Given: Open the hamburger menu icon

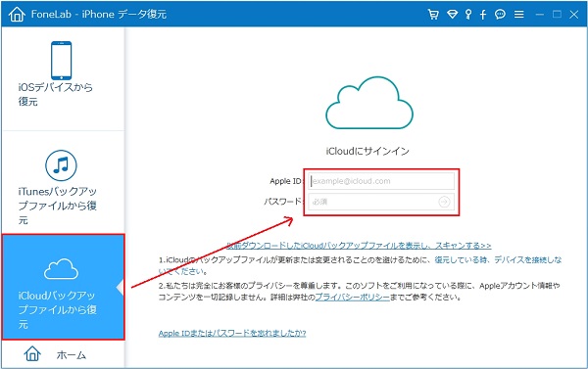Looking at the screenshot, I should (x=519, y=15).
